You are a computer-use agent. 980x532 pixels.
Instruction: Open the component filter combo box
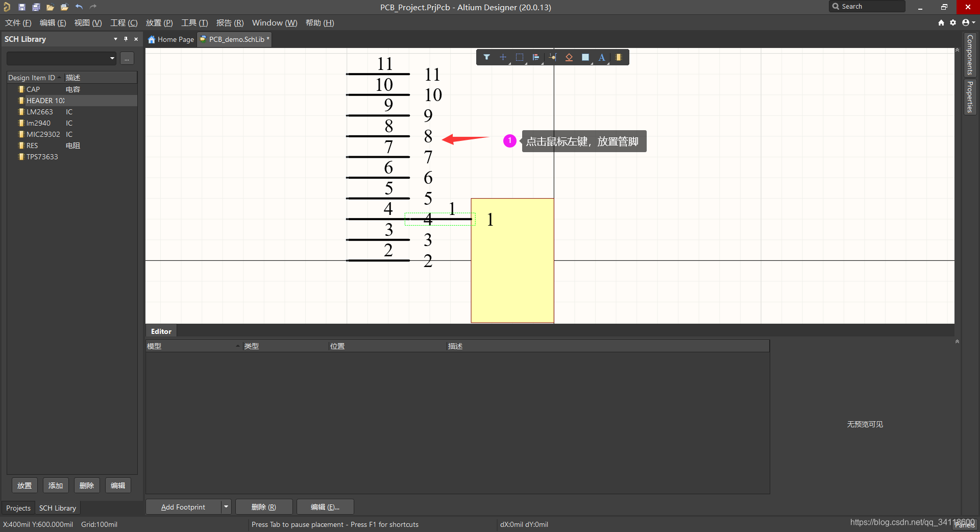[61, 58]
